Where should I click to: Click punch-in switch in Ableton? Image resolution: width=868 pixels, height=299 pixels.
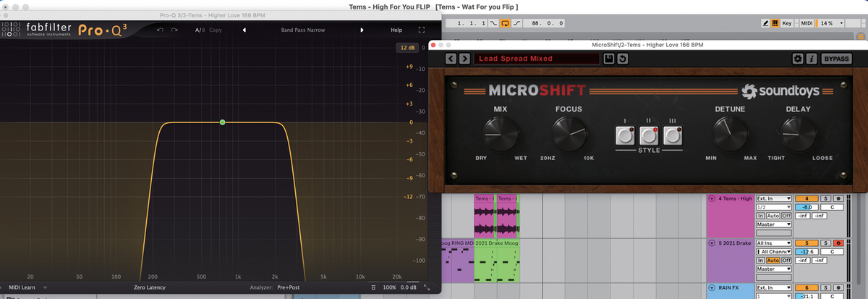tap(494, 23)
